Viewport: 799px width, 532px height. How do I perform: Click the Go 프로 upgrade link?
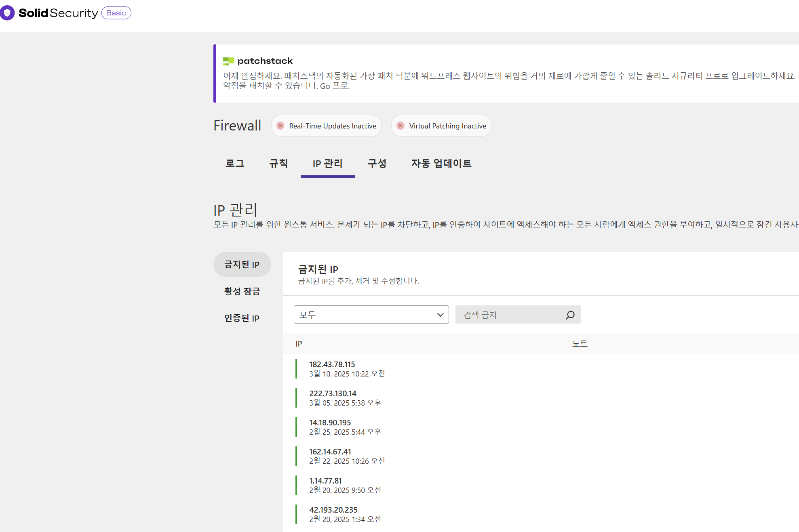pyautogui.click(x=334, y=86)
